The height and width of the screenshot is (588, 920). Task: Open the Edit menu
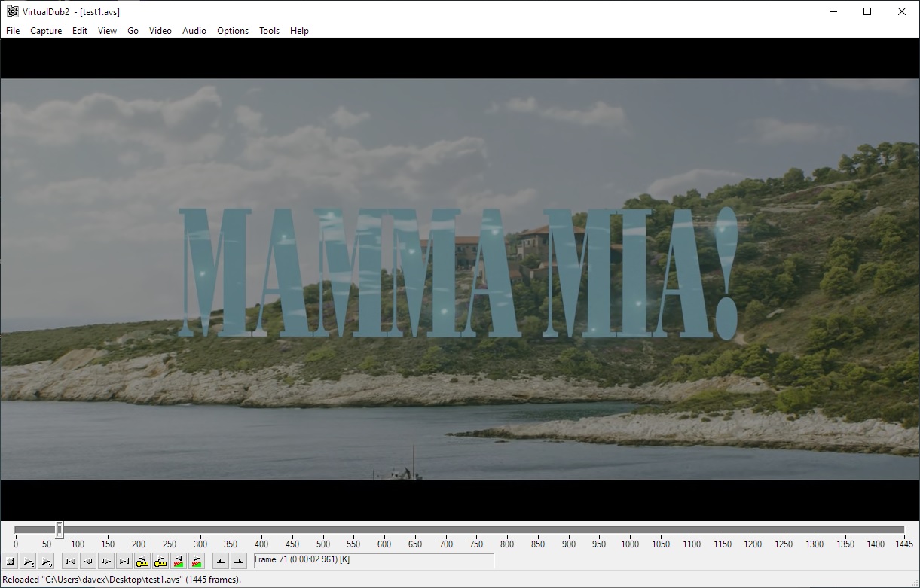[80, 31]
